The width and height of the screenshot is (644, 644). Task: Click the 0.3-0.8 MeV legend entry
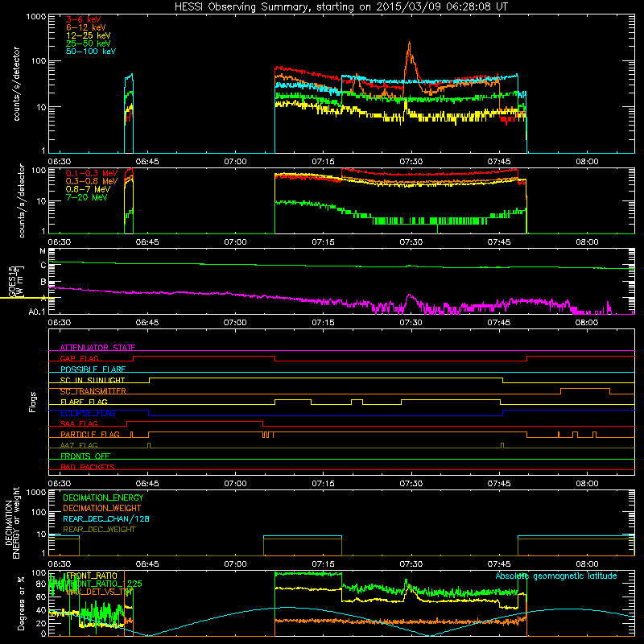[x=92, y=181]
